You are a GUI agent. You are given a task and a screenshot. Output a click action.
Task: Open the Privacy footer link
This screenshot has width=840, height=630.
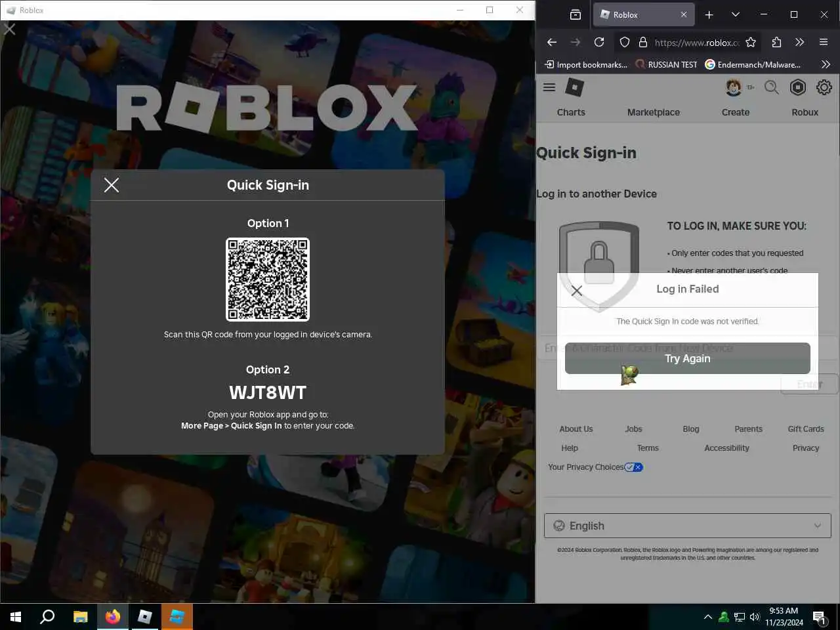(x=806, y=448)
